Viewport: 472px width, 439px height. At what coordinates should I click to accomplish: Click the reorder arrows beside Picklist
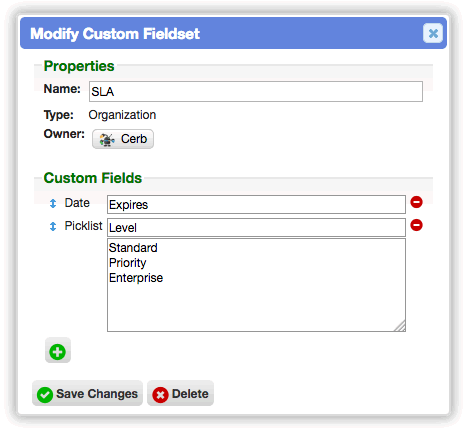[53, 227]
